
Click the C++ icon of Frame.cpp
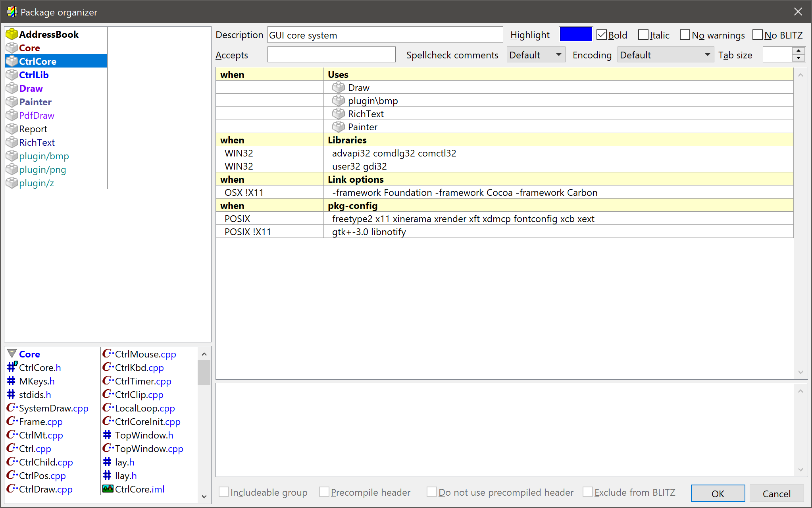[x=12, y=421]
